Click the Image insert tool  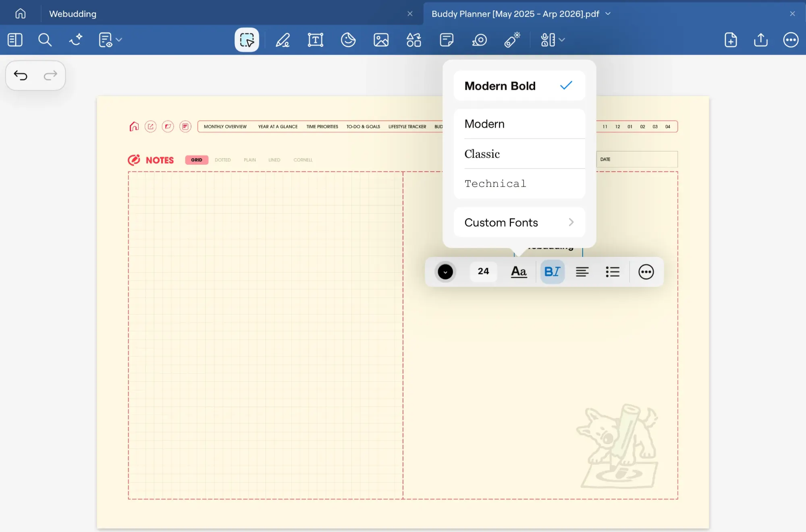tap(381, 40)
